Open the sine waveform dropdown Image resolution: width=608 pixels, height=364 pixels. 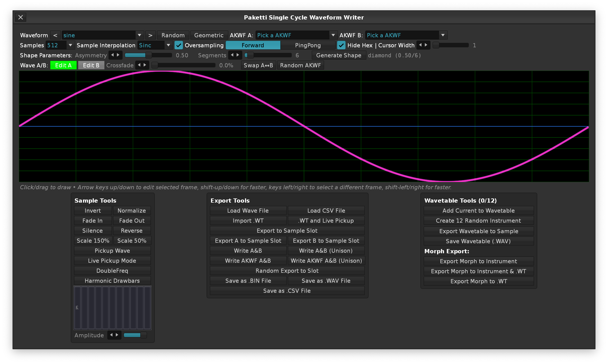point(102,35)
